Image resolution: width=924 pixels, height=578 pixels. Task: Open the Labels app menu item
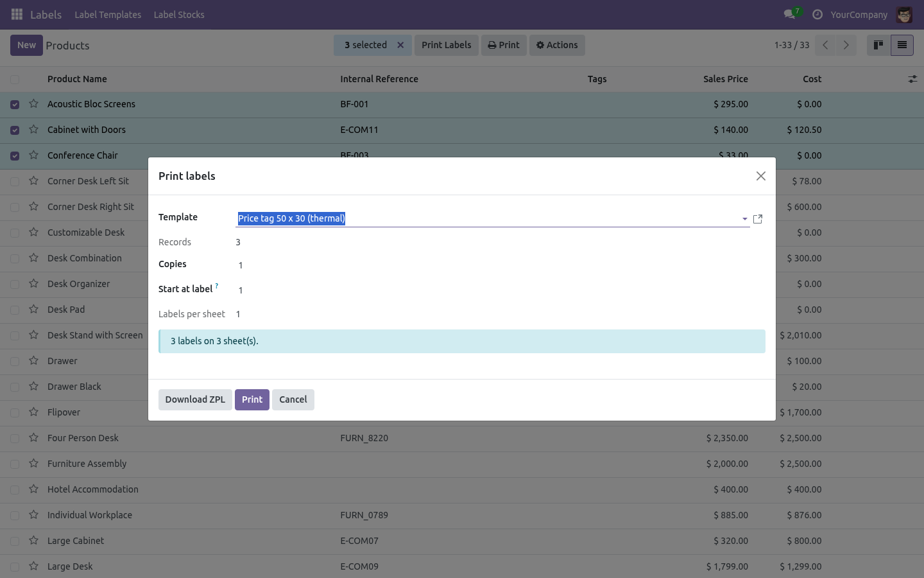(46, 14)
